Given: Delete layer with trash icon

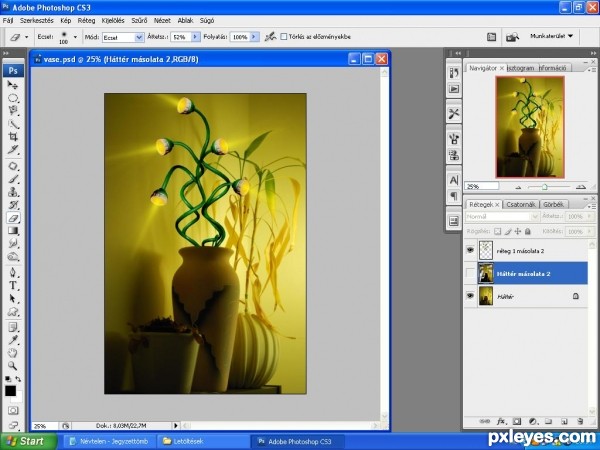Looking at the screenshot, I should coord(580,421).
